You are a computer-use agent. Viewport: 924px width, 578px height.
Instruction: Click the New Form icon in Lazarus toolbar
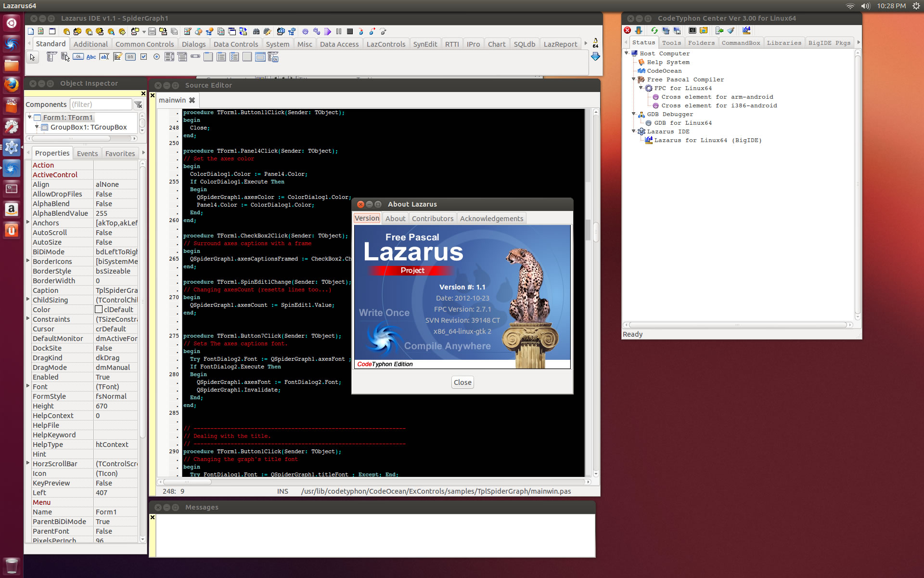click(52, 31)
